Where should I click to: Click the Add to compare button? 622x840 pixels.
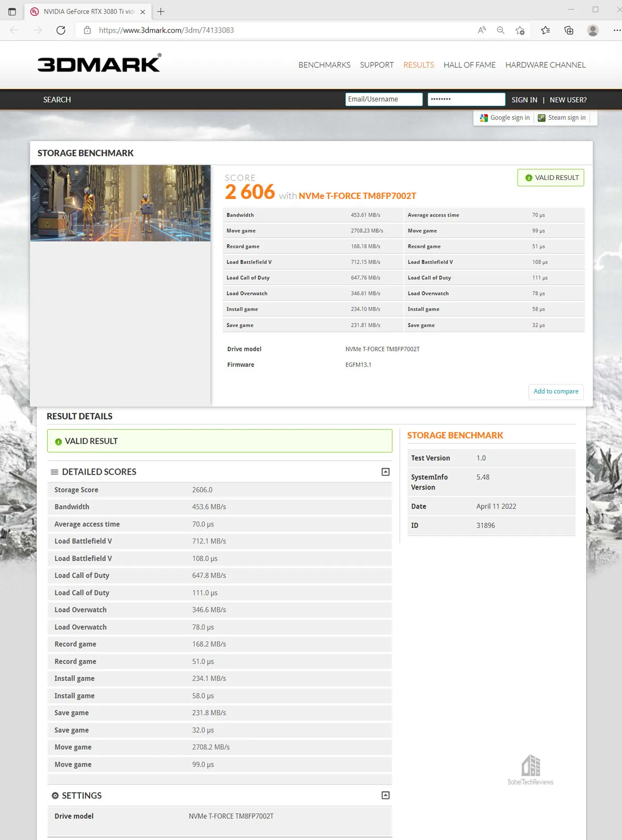click(x=556, y=391)
